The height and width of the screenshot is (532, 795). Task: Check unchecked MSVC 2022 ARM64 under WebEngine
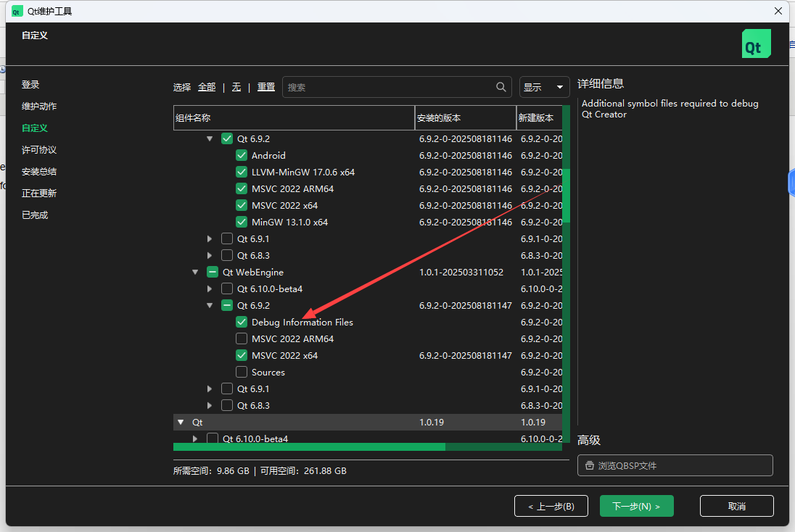pos(242,339)
